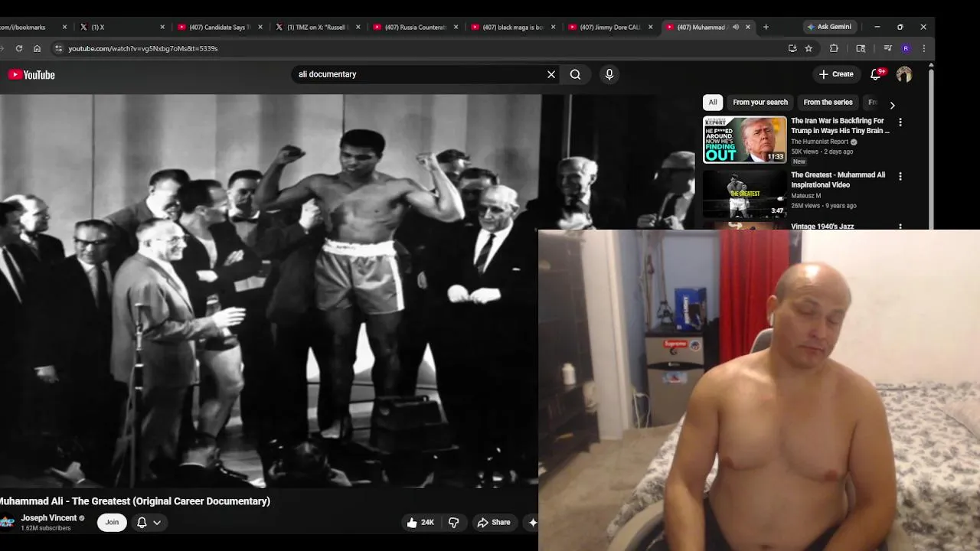Show more filter chips arrow

coord(892,105)
